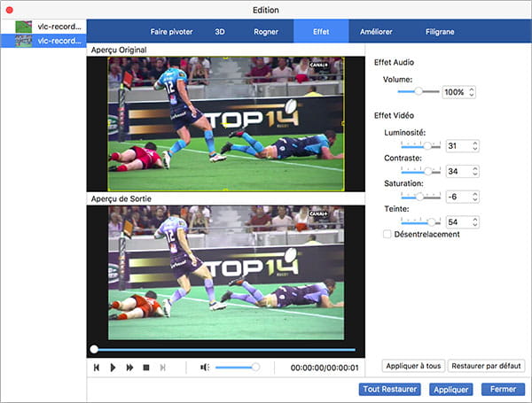
Task: Click the preview timeline progress bar
Action: [224, 349]
